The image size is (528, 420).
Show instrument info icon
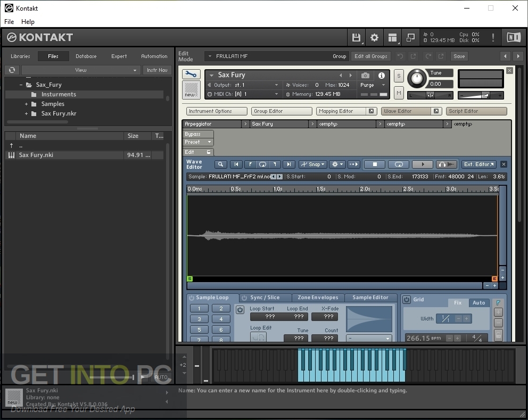point(381,76)
